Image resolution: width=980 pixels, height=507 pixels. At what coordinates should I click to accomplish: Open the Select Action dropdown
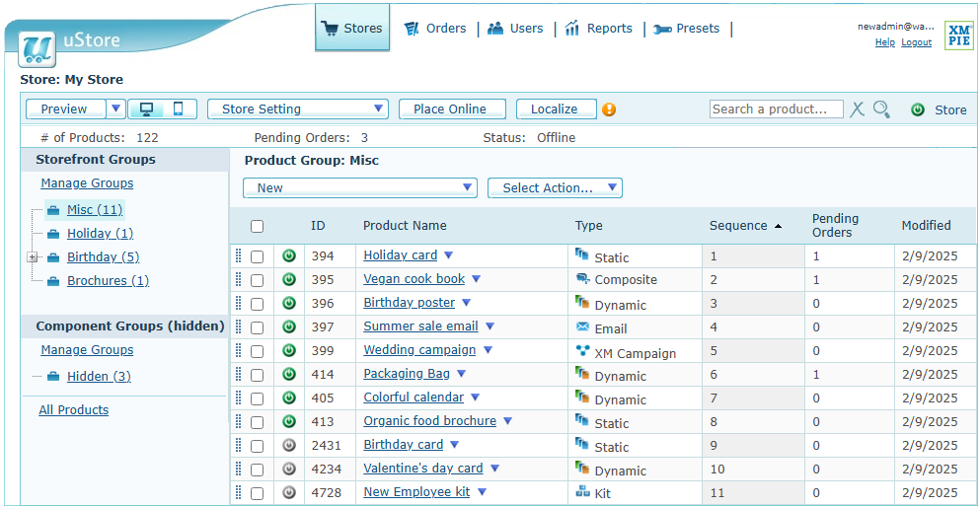pos(555,188)
